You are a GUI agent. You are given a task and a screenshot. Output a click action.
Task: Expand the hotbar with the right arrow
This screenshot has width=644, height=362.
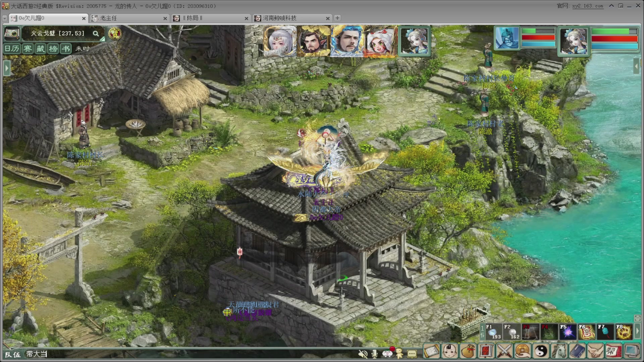(x=637, y=331)
